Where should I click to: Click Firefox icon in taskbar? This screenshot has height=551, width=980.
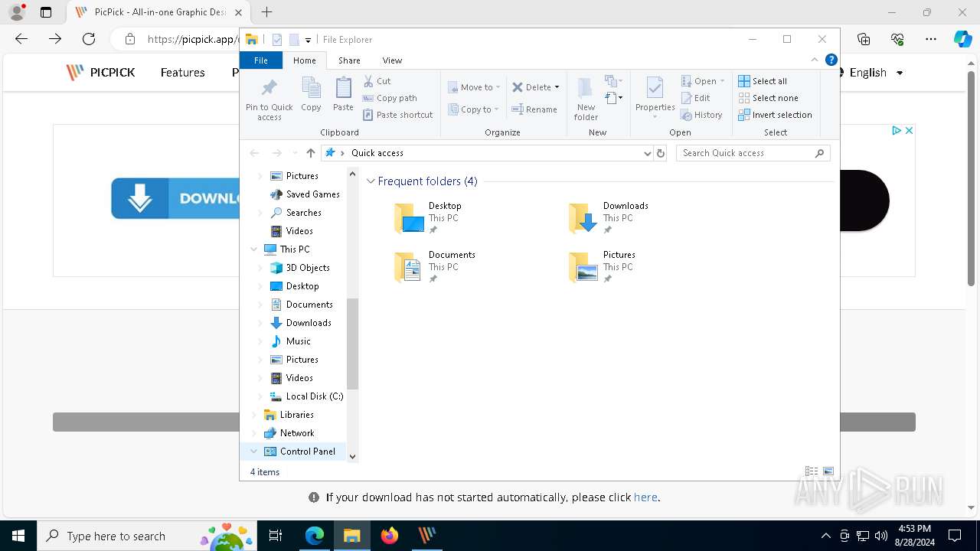tap(390, 536)
